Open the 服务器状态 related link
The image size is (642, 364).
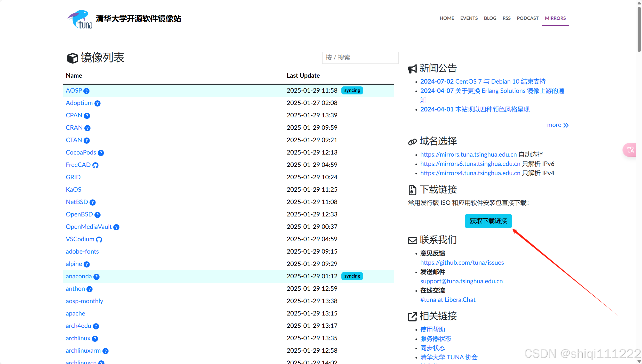[x=436, y=339]
